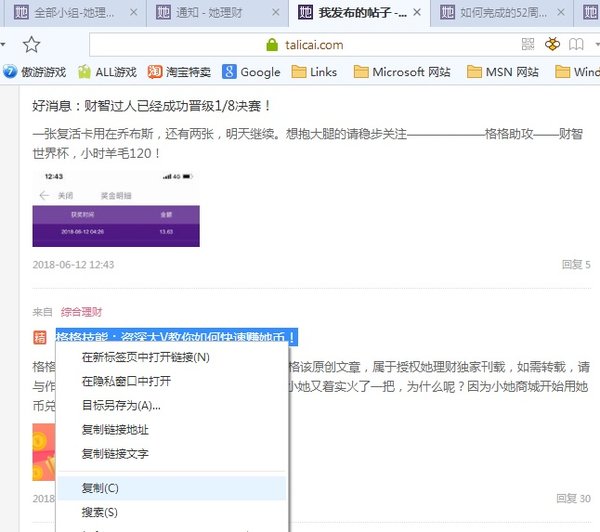
Task: Click the green padlock security icon
Action: (x=272, y=45)
